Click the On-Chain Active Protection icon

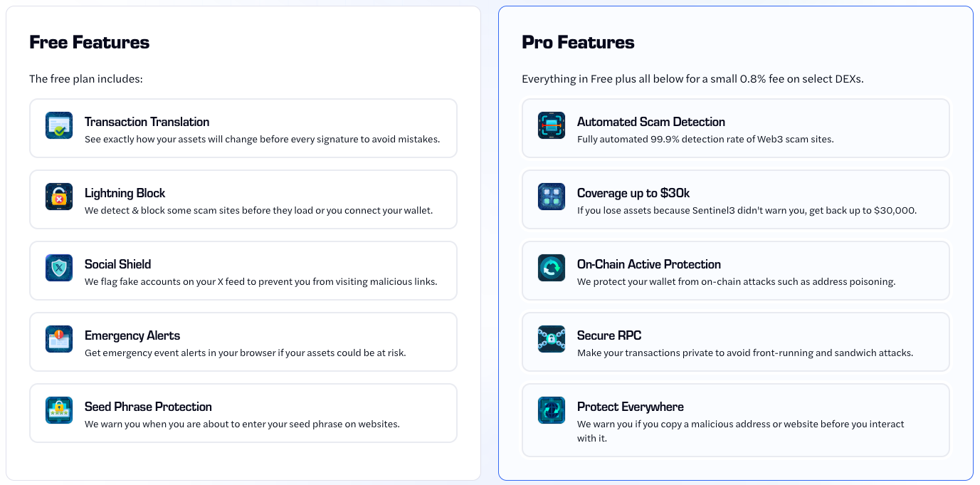pos(552,268)
